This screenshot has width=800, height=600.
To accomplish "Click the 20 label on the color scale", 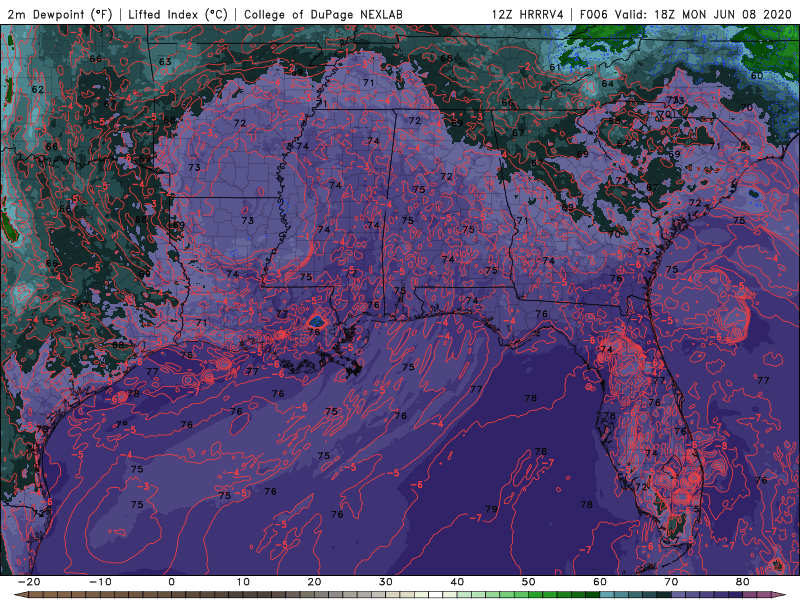I will (314, 582).
